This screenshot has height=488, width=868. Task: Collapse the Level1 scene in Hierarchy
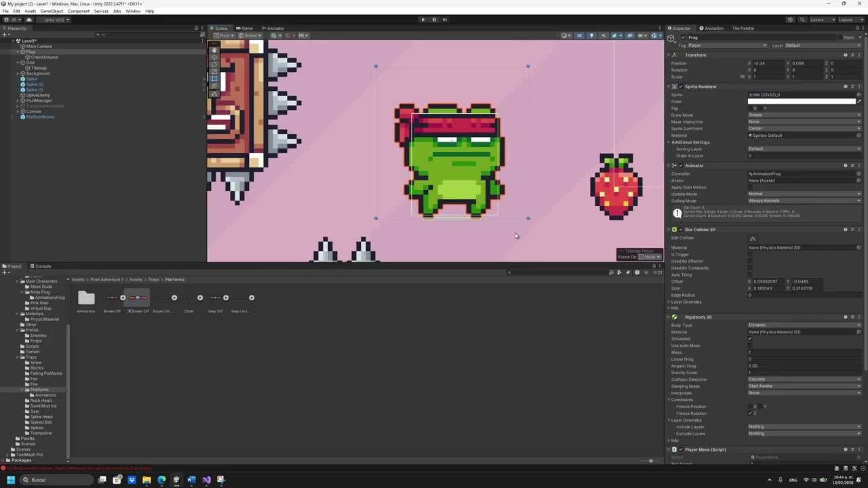coord(13,41)
